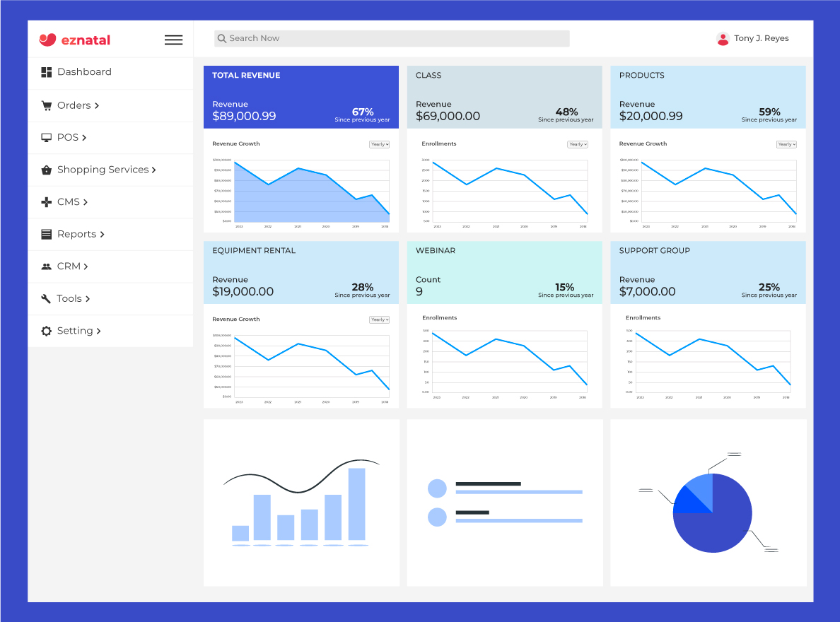Click the eznatal logo icon
Image resolution: width=840 pixels, height=622 pixels.
pyautogui.click(x=47, y=40)
